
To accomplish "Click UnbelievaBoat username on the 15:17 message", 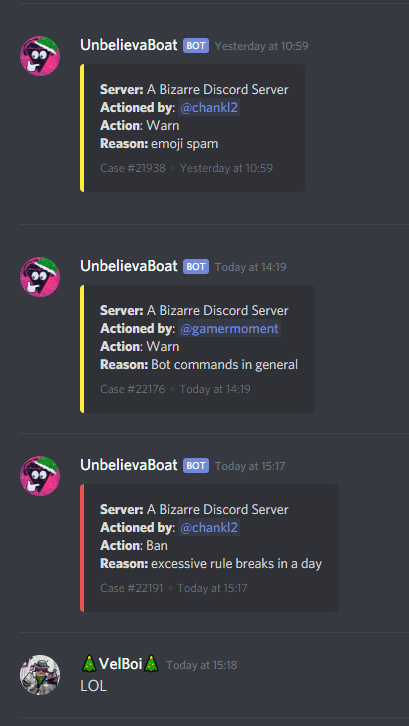I will point(129,465).
